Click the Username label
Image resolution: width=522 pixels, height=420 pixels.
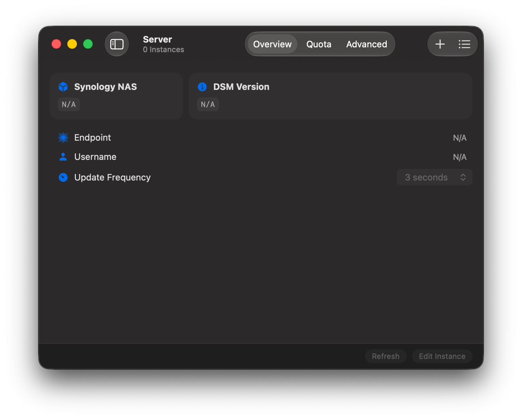pos(95,157)
